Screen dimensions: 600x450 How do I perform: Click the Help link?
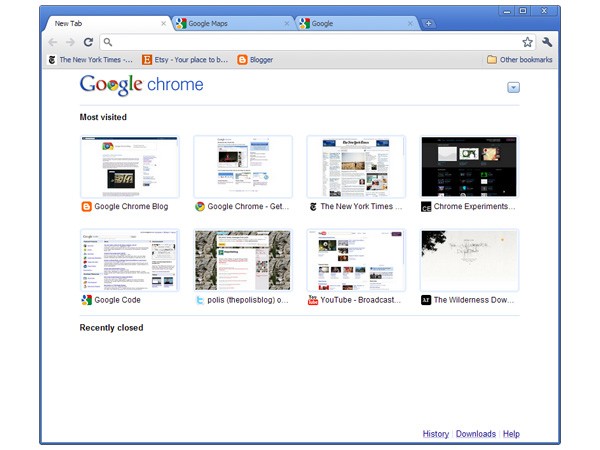pyautogui.click(x=511, y=434)
